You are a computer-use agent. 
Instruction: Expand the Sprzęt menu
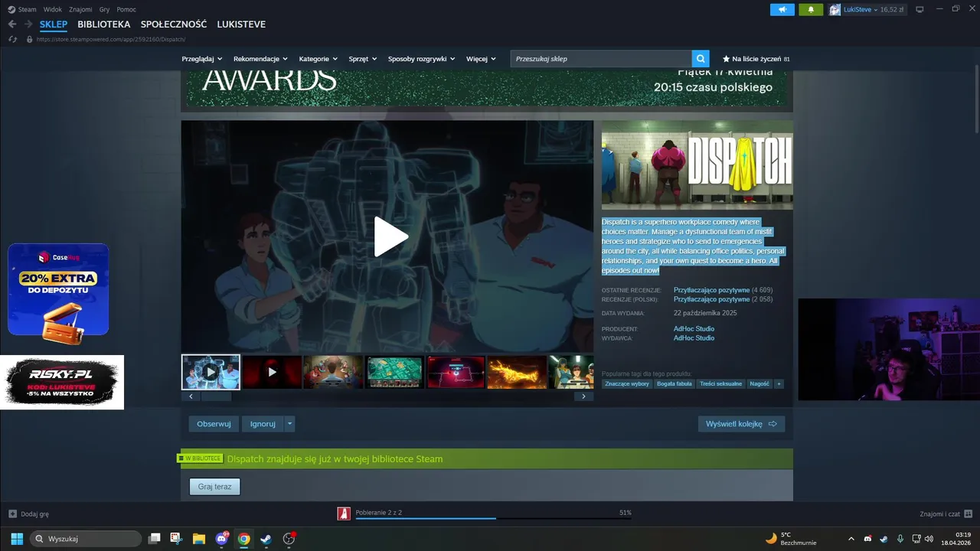(363, 59)
